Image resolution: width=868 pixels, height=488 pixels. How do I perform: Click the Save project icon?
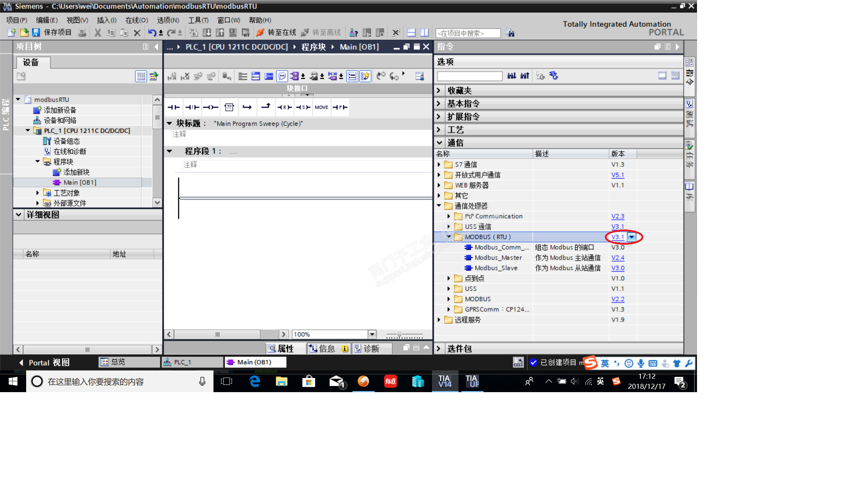pyautogui.click(x=36, y=33)
